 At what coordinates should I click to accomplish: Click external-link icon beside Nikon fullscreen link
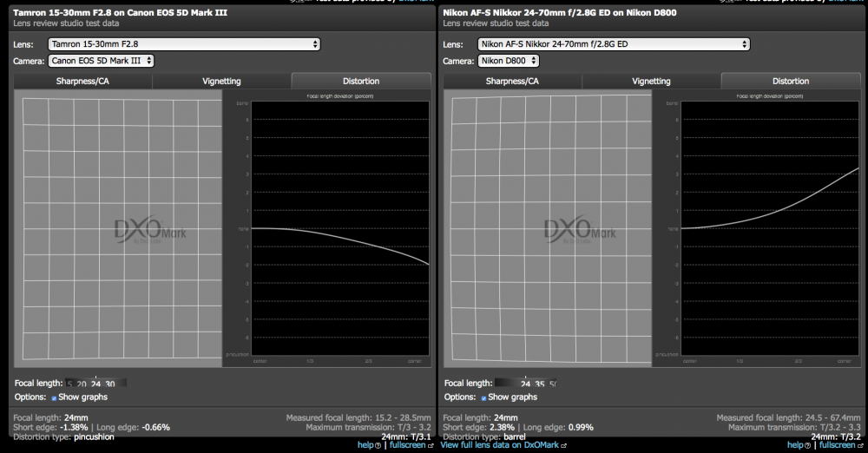click(859, 445)
